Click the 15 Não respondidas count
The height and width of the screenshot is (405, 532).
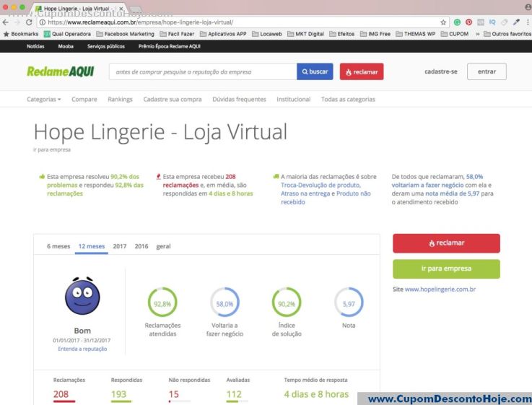pos(174,394)
